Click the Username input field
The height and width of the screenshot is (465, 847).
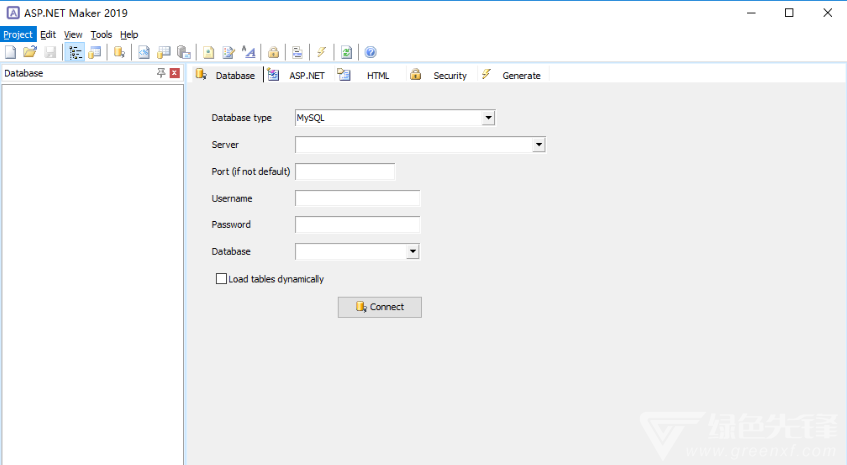(x=357, y=198)
